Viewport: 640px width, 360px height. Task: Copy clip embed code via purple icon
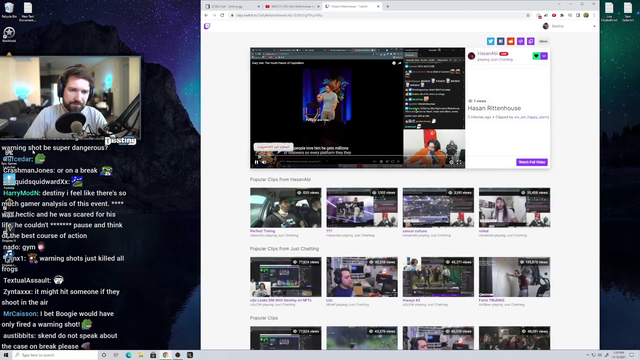(520, 41)
